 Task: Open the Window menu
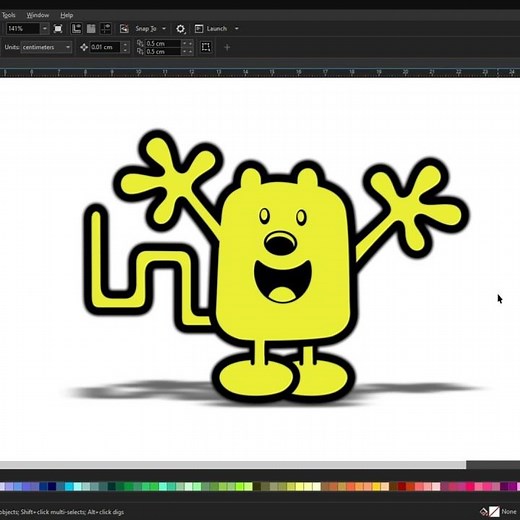[x=38, y=15]
